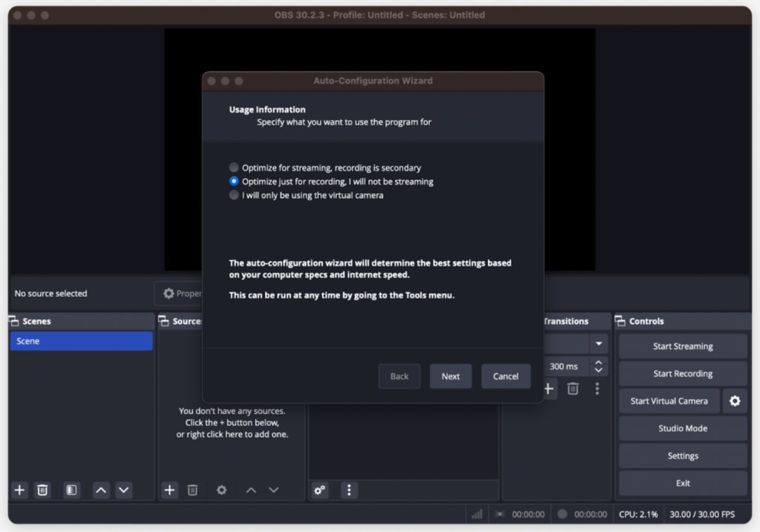The height and width of the screenshot is (532, 760).
Task: Click Start Streaming
Action: pyautogui.click(x=683, y=346)
